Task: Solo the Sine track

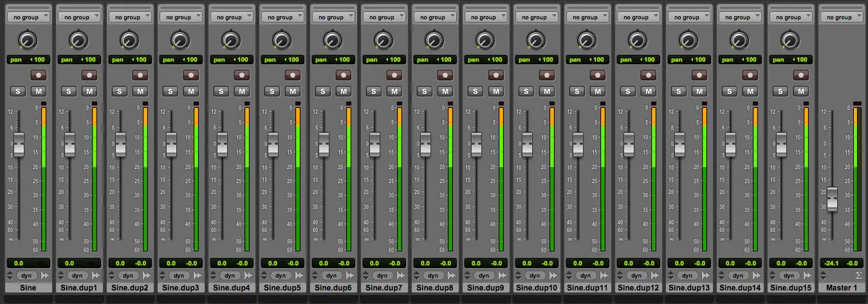Action: [x=18, y=91]
